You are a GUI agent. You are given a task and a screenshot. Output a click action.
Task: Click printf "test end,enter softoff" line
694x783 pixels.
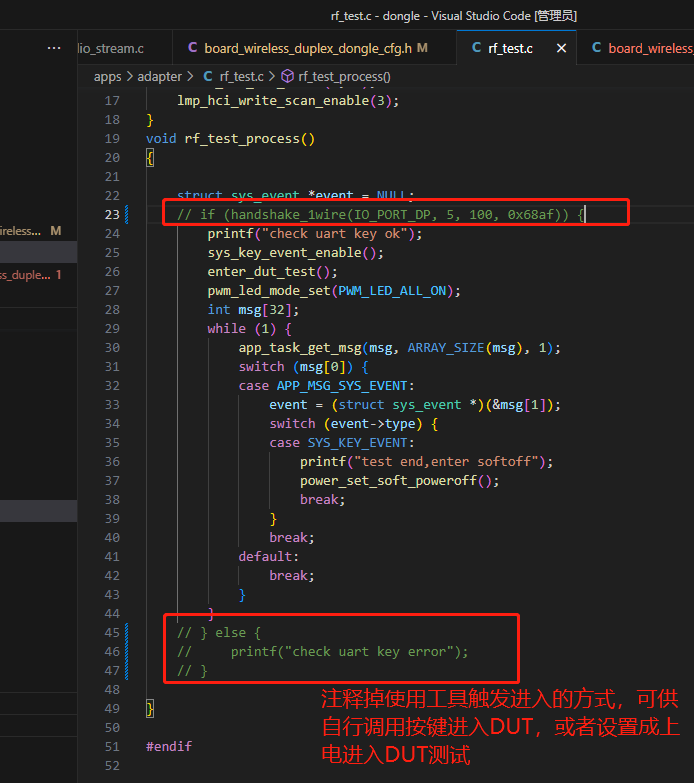click(426, 461)
